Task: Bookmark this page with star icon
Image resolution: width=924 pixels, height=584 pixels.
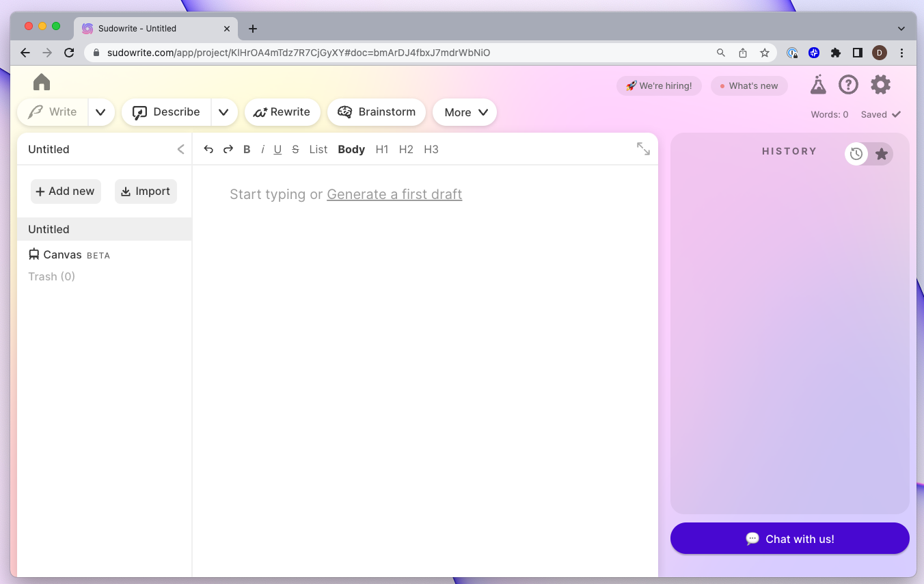Action: [x=765, y=53]
